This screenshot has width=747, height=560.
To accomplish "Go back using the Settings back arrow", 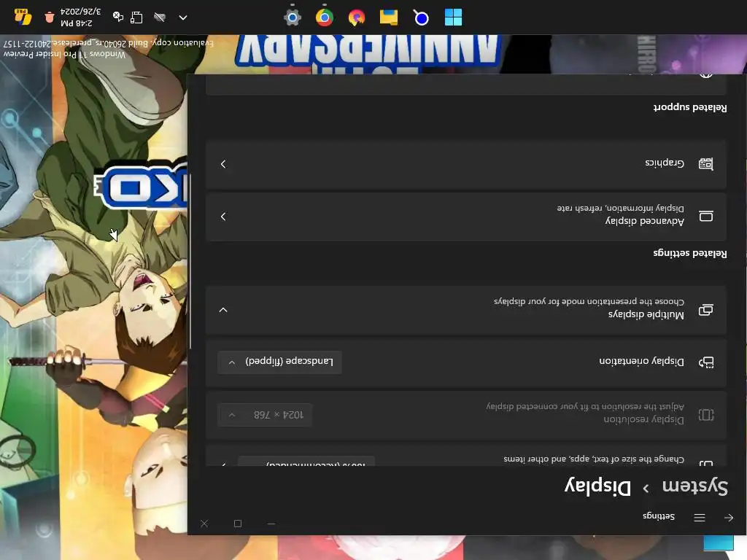I will pos(729,518).
